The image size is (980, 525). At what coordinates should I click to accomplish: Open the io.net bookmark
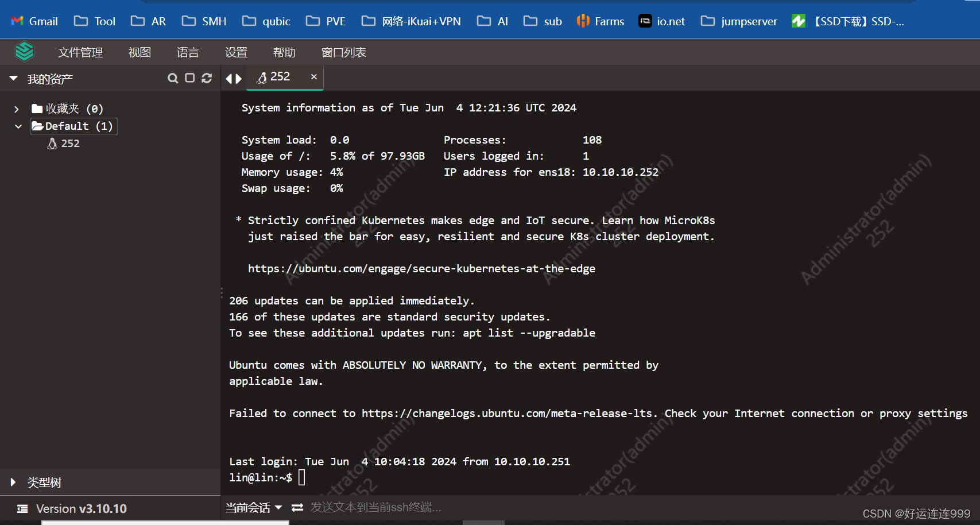(x=662, y=21)
